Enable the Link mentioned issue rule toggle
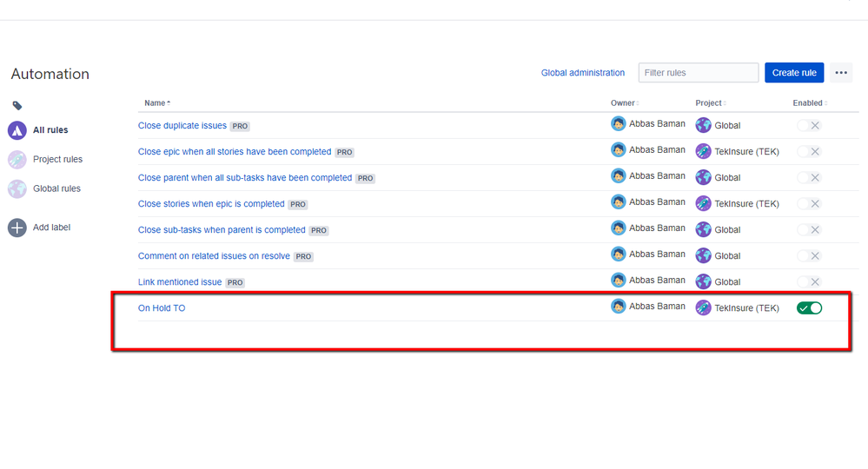Image resolution: width=868 pixels, height=469 pixels. [809, 282]
